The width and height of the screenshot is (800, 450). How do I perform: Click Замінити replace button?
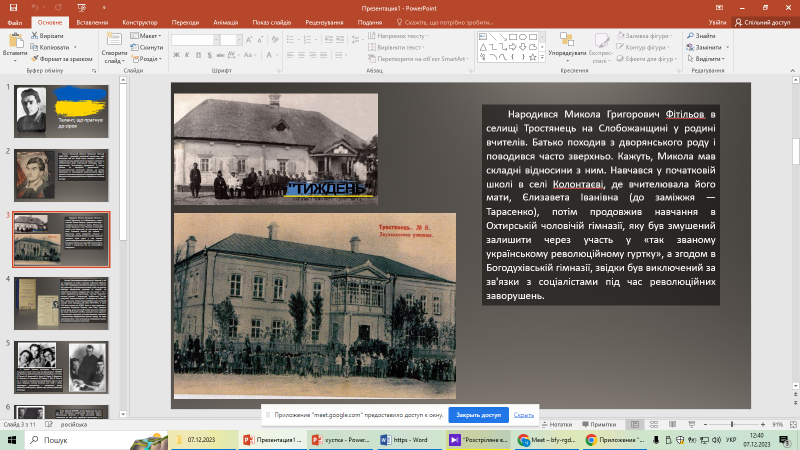tap(708, 47)
